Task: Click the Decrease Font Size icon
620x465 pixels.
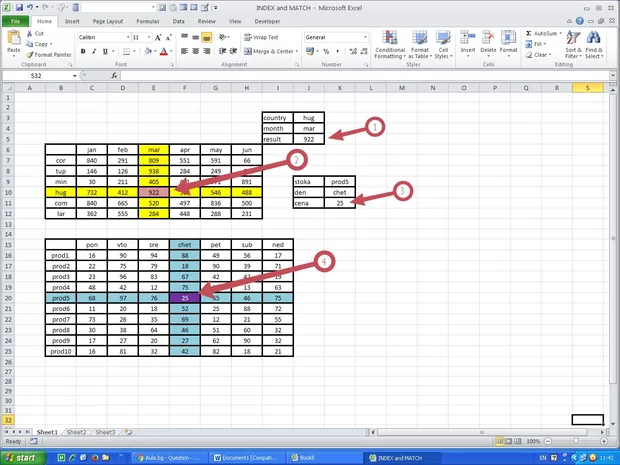Action: (x=169, y=38)
